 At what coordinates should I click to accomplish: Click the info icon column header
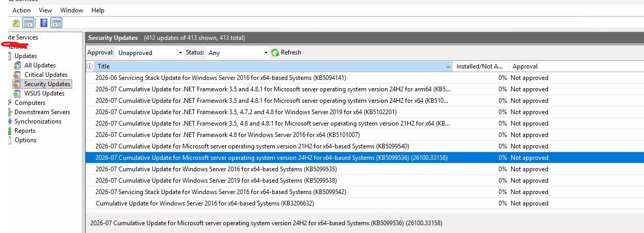[x=89, y=66]
